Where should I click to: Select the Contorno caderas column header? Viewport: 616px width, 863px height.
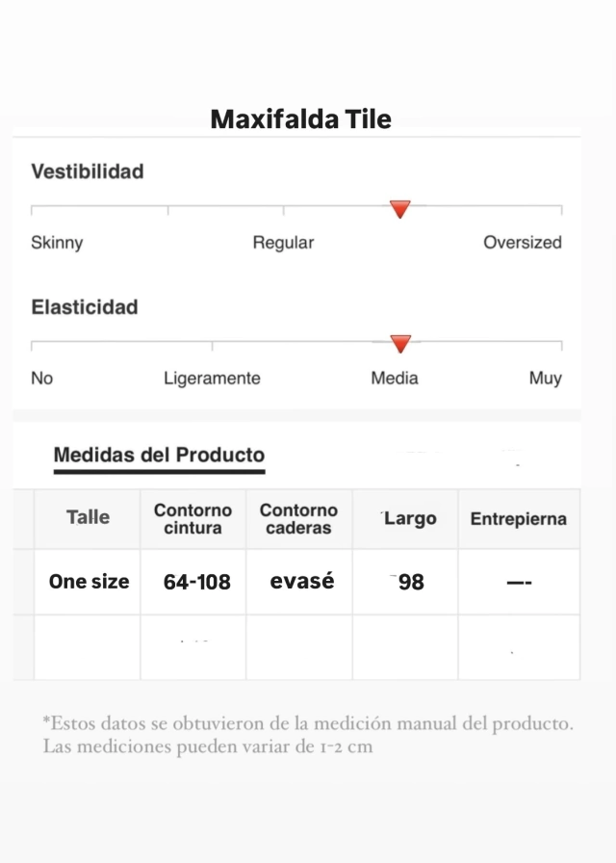[298, 518]
